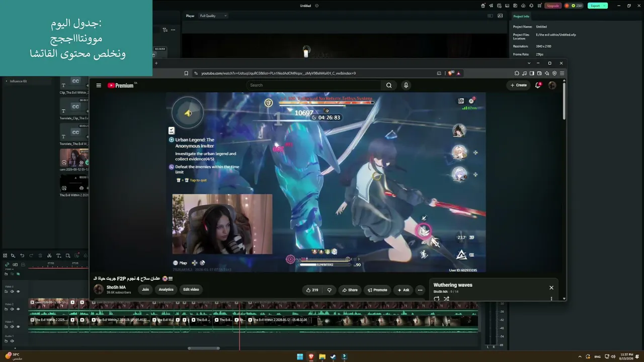Open browser extensions puzzle icon

[517, 73]
